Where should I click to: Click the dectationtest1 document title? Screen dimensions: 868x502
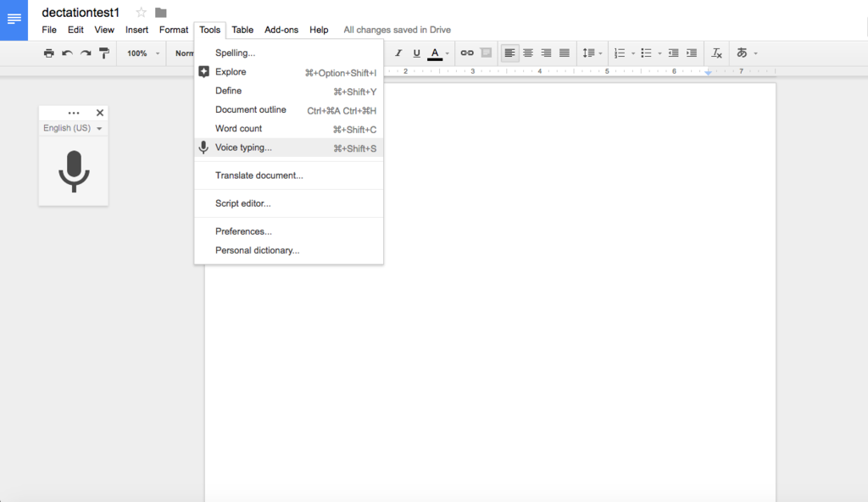81,12
